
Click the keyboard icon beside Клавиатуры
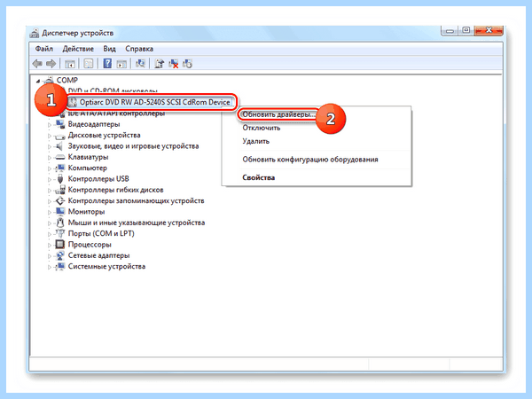(60, 157)
